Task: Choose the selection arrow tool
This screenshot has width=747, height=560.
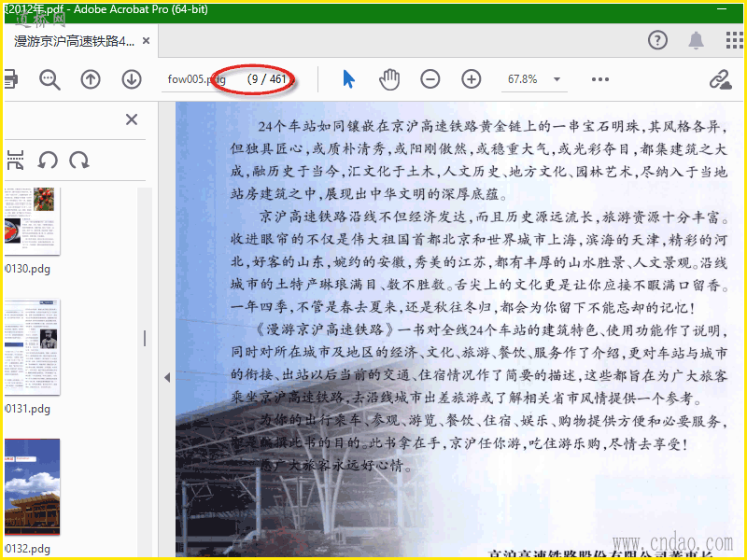Action: point(348,79)
